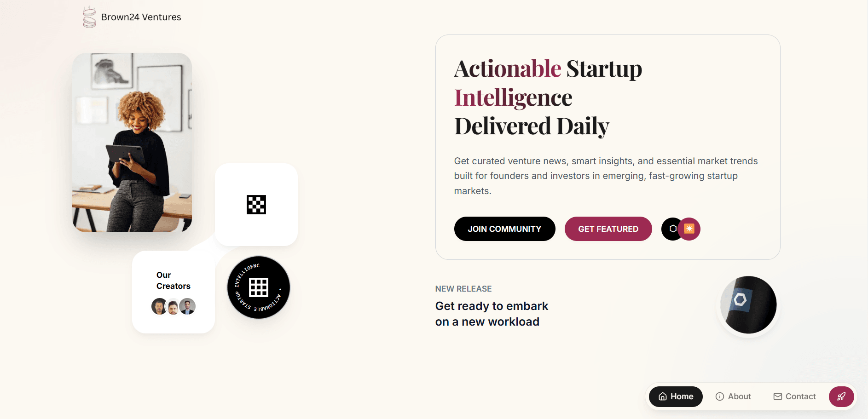Click the orange starburst icon in pink circle
Viewport: 868px width, 419px height.
click(688, 229)
